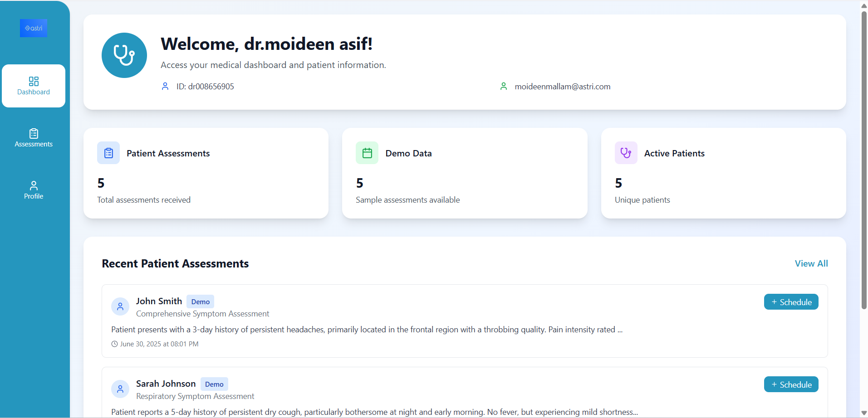The width and height of the screenshot is (868, 418).
Task: Schedule an appointment for John Smith
Action: pyautogui.click(x=791, y=302)
